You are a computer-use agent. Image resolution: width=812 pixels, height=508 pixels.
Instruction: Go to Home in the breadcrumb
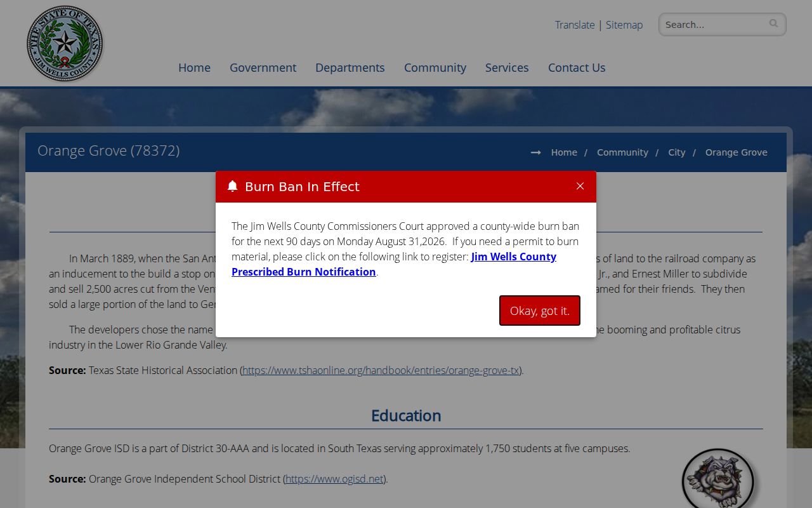(x=564, y=152)
